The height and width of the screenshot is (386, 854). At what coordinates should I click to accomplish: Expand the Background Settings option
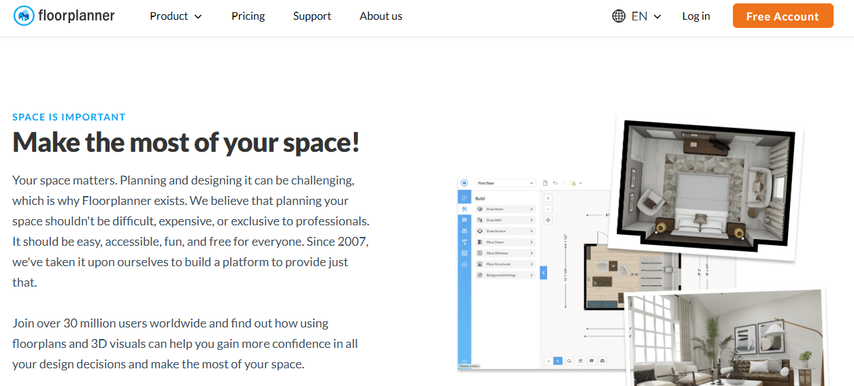click(505, 275)
